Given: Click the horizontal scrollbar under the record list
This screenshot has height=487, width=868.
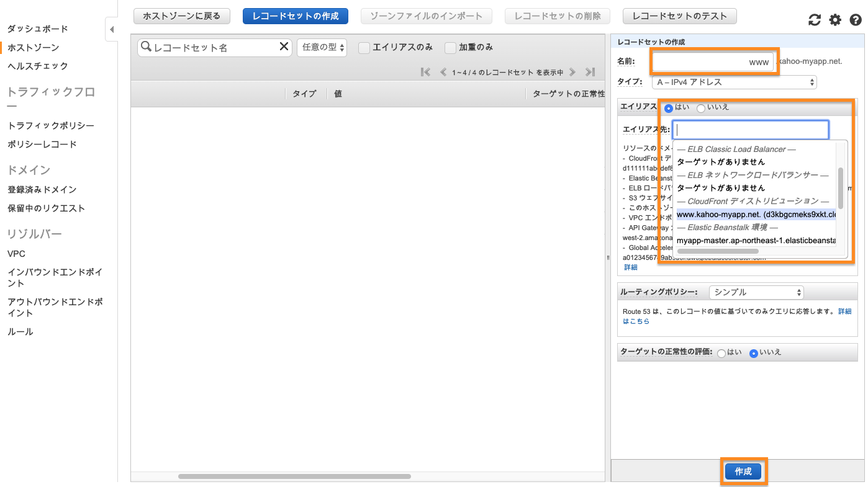Looking at the screenshot, I should click(294, 476).
